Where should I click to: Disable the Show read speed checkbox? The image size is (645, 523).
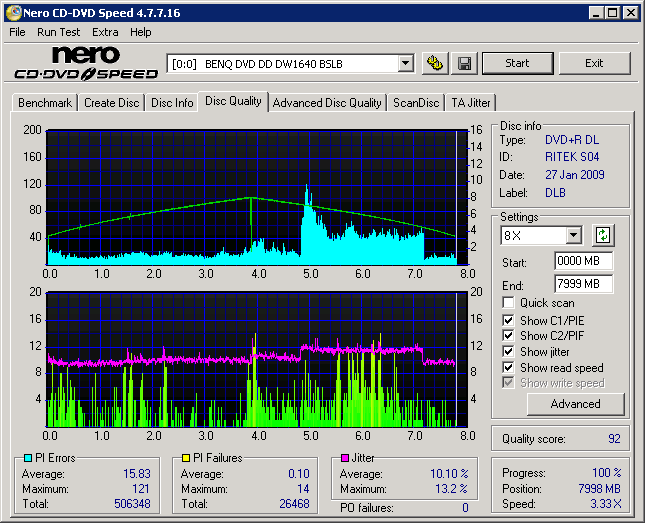[x=509, y=368]
